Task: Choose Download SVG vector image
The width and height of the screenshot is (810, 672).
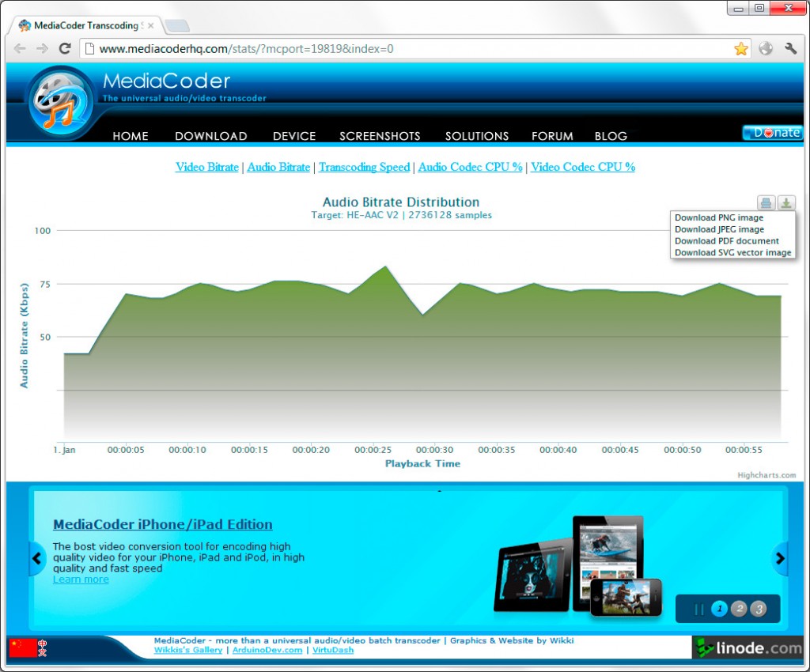Action: (x=732, y=252)
